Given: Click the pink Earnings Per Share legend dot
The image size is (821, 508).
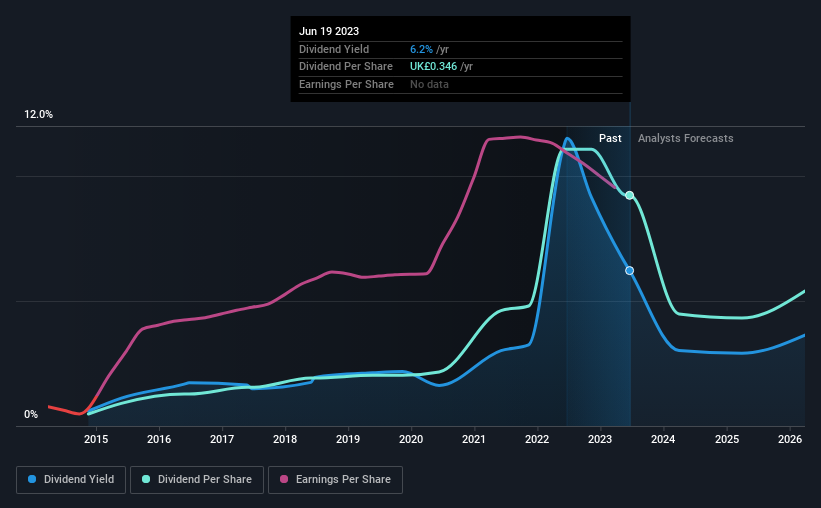Looking at the screenshot, I should pos(284,479).
